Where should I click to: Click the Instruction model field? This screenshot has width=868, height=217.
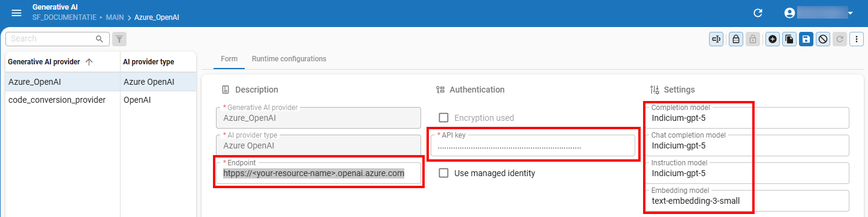(747, 173)
